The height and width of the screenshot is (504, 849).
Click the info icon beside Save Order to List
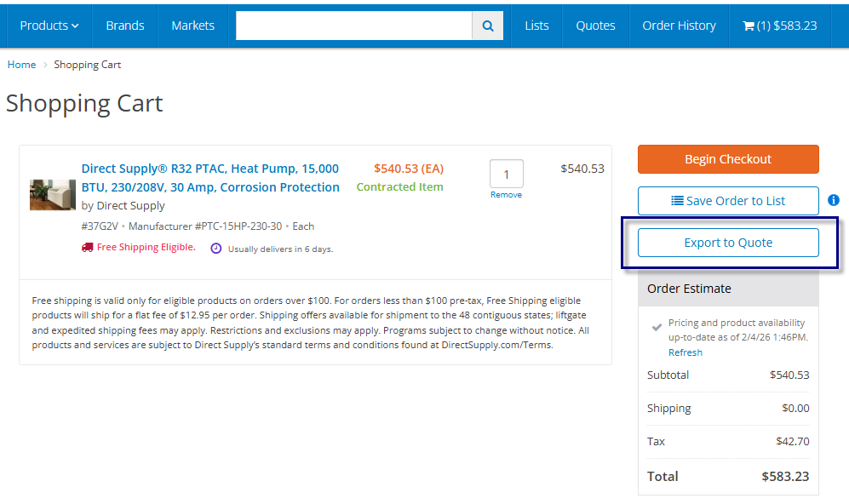pos(834,200)
